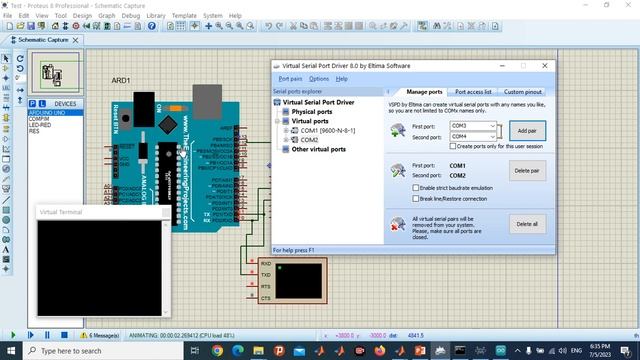Open the First port COM3 dropdown
The width and height of the screenshot is (640, 360).
click(492, 126)
